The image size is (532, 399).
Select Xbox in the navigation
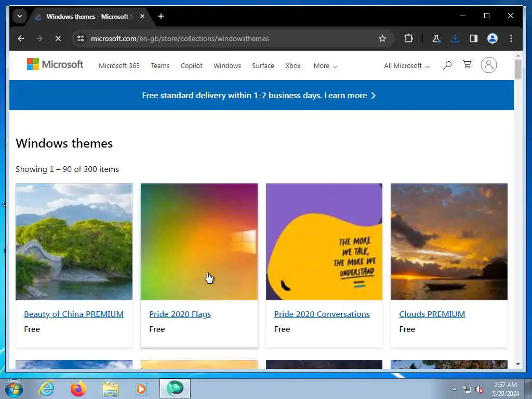[293, 66]
